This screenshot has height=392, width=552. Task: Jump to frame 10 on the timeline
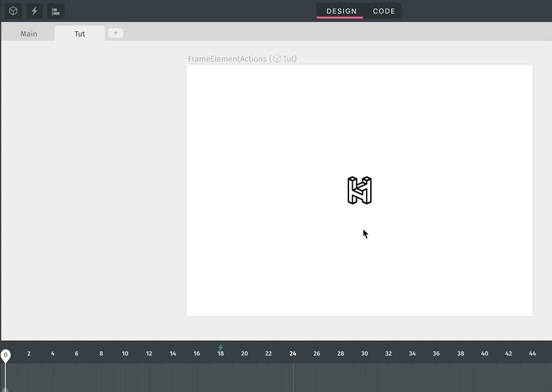(x=125, y=354)
